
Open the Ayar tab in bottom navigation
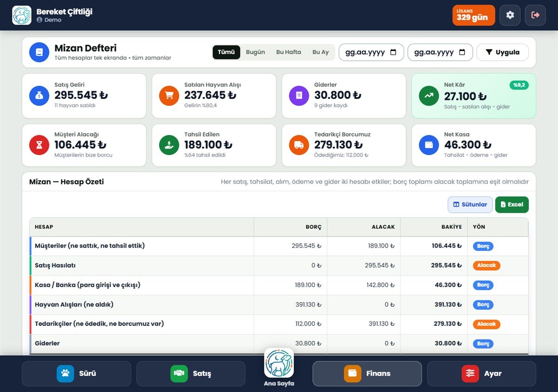[x=481, y=373]
